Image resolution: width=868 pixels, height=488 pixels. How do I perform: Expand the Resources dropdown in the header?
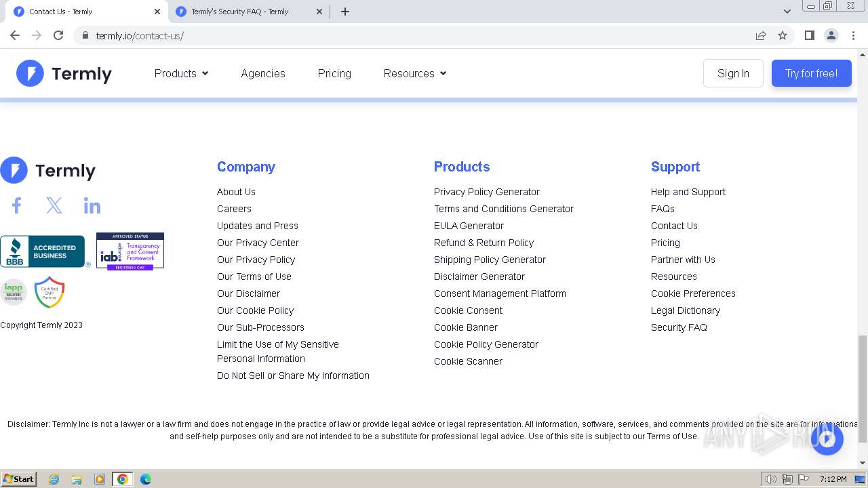(415, 73)
